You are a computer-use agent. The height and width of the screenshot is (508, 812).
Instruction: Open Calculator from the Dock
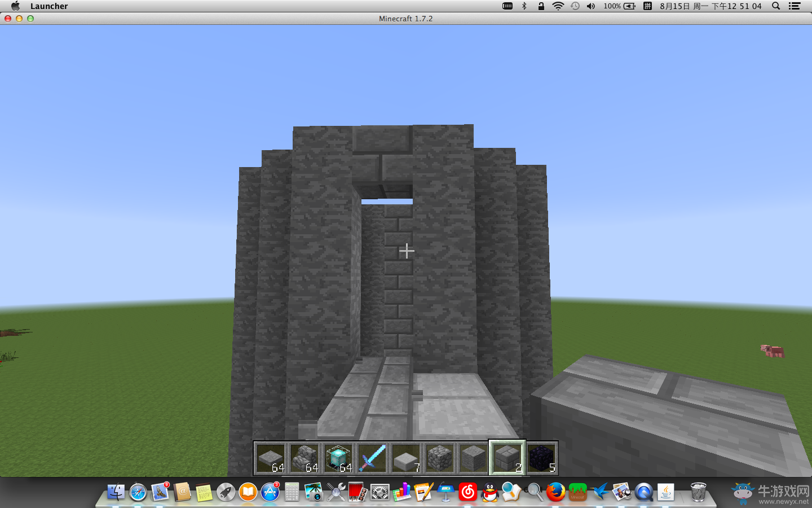click(x=292, y=492)
